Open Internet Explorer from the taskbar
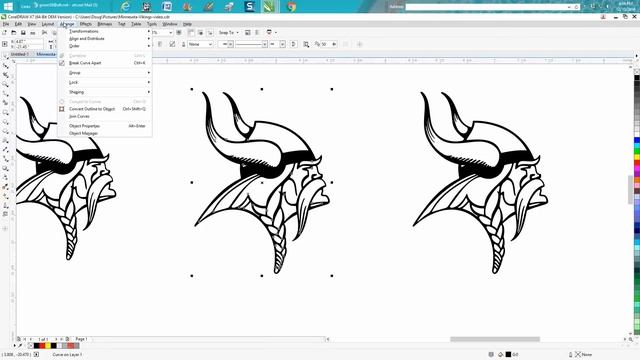 126,7
